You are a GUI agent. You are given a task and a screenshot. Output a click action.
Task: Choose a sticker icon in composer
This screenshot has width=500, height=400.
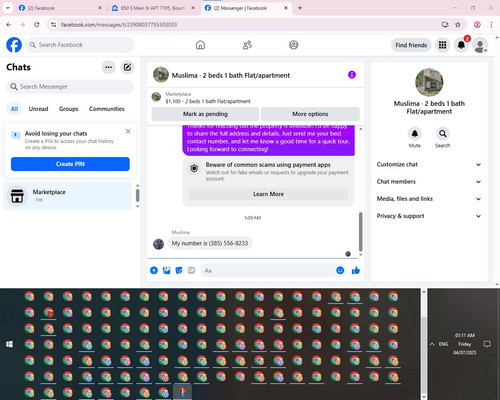click(x=179, y=270)
